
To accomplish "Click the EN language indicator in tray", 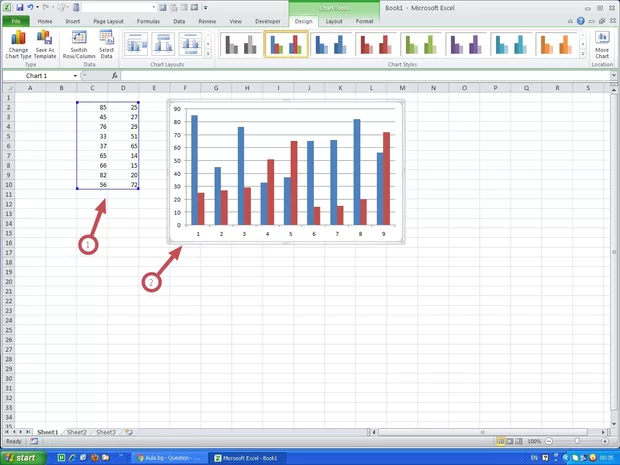I will [x=534, y=458].
